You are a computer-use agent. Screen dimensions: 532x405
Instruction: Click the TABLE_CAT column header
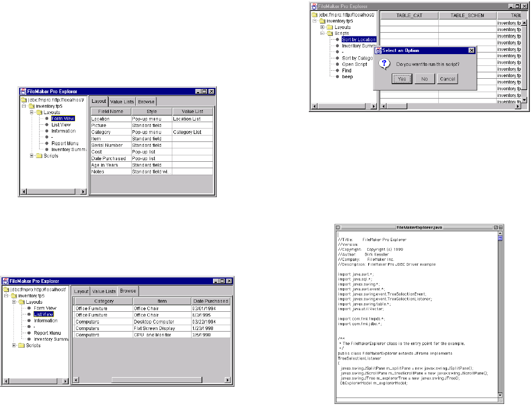(409, 16)
